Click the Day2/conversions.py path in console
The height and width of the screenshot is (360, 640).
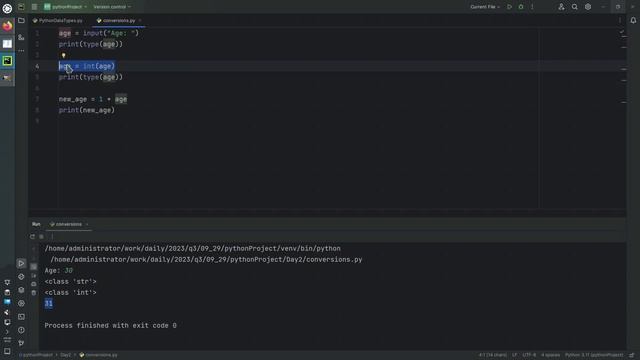point(206,260)
